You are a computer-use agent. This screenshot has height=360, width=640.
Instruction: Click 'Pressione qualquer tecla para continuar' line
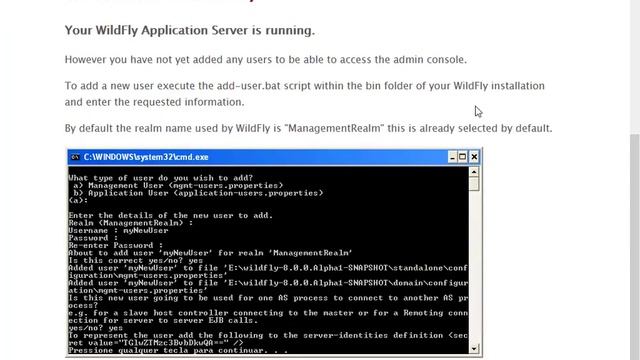[x=178, y=351]
